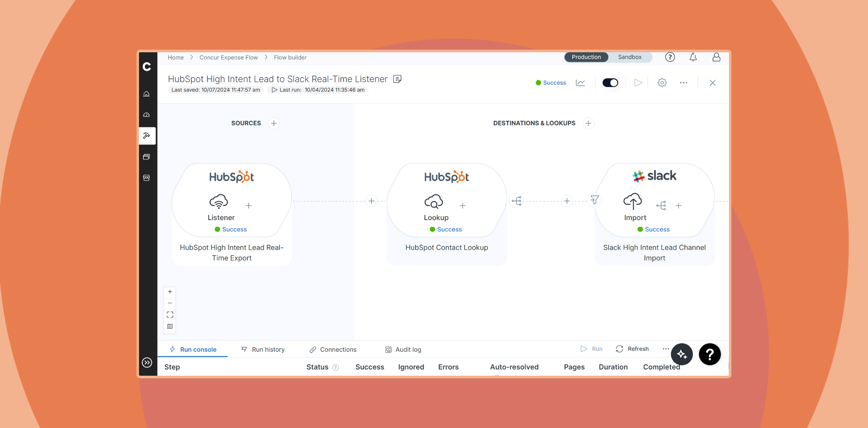Click the plus inside the Lookup bubble
The width and height of the screenshot is (868, 428).
click(463, 206)
